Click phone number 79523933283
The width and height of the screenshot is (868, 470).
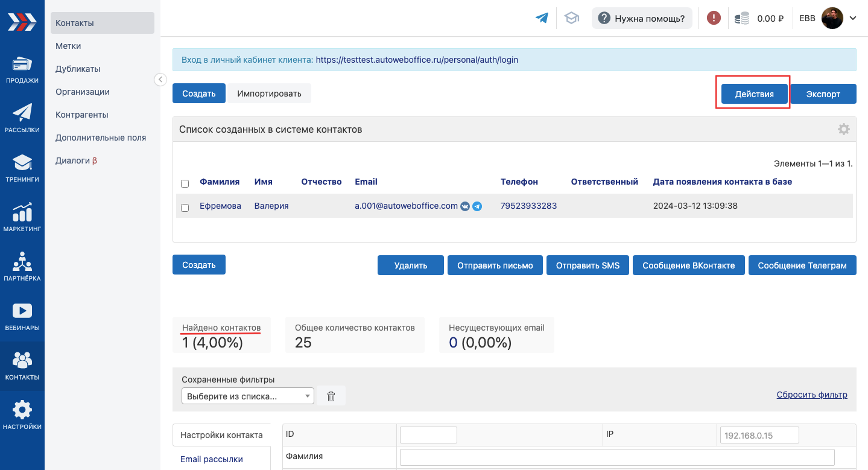(528, 206)
